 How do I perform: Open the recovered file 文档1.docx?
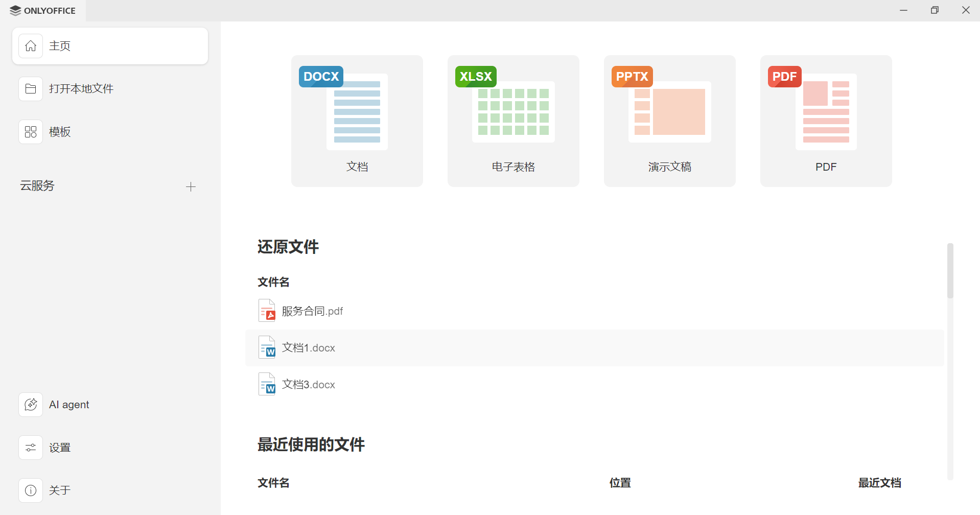308,347
